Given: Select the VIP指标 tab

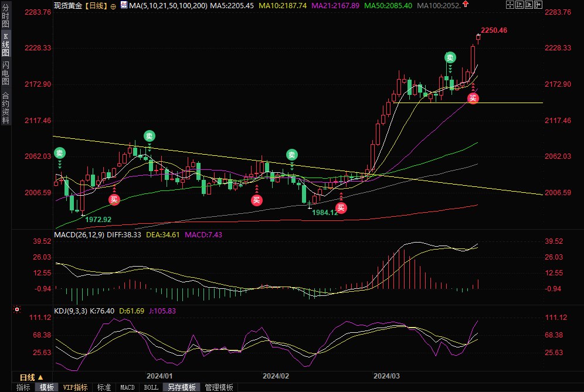Looking at the screenshot, I should point(76,387).
